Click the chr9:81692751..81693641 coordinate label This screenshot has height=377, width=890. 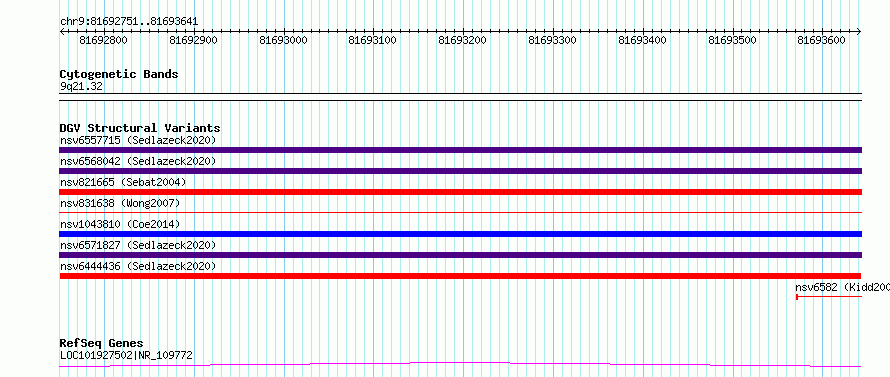click(129, 22)
